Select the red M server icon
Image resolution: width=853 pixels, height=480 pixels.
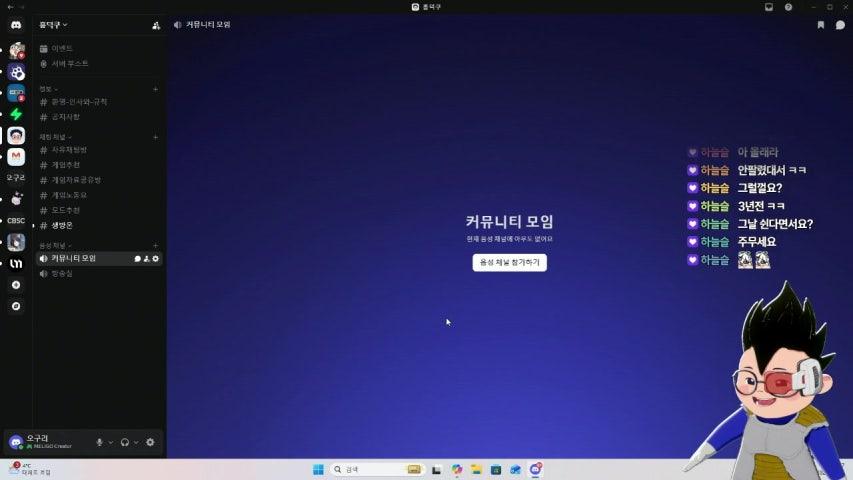(16, 157)
